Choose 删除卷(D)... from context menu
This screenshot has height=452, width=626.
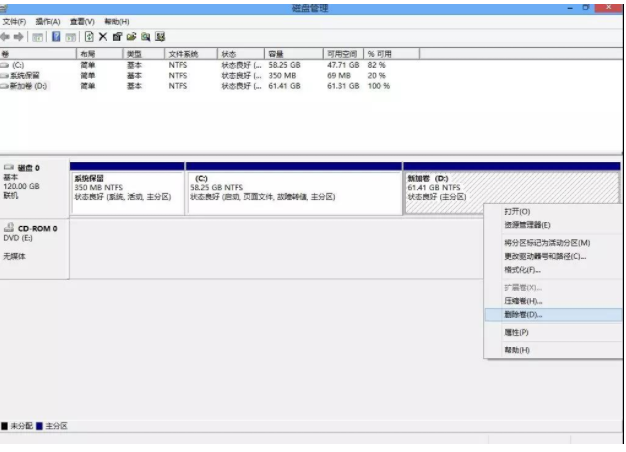point(524,314)
